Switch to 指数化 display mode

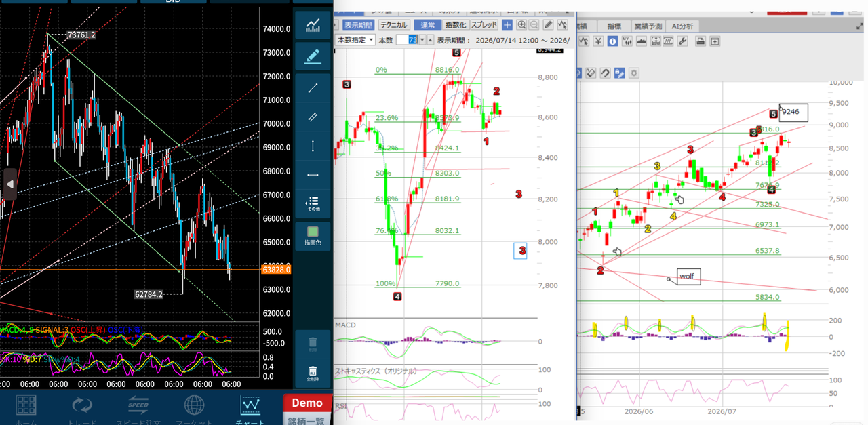[455, 25]
